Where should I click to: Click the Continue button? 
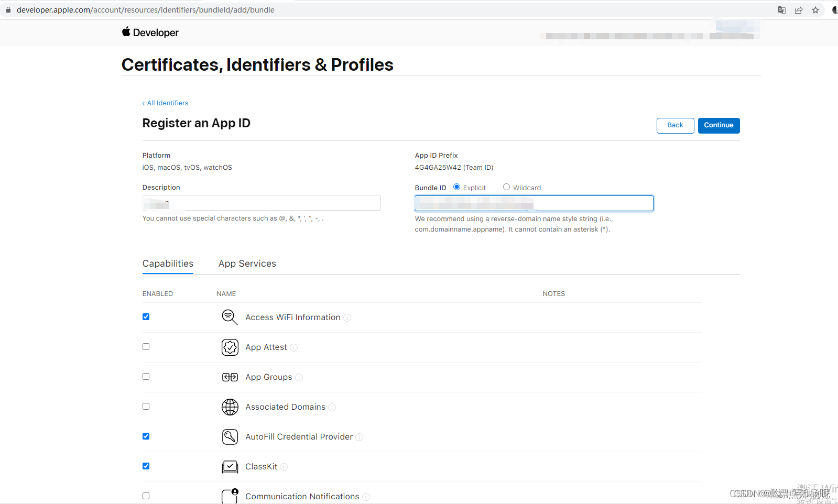(x=719, y=125)
